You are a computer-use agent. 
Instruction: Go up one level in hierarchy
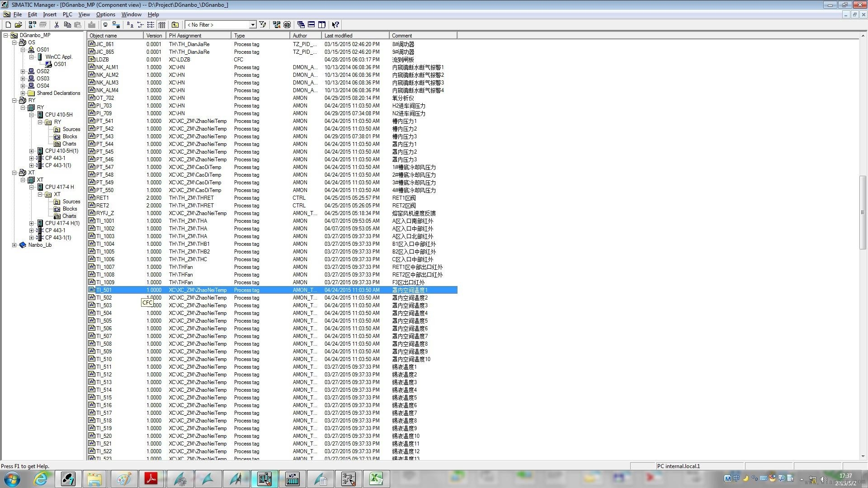point(175,25)
